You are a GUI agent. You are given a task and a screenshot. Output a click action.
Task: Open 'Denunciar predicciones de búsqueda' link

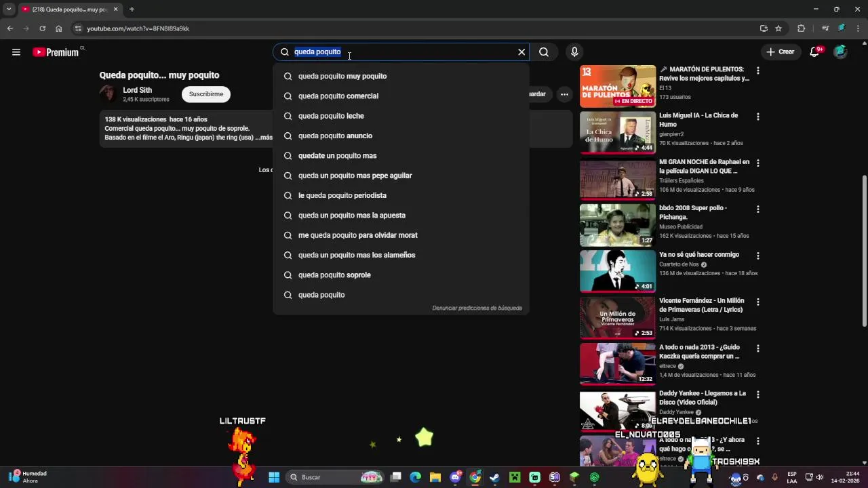click(x=477, y=308)
